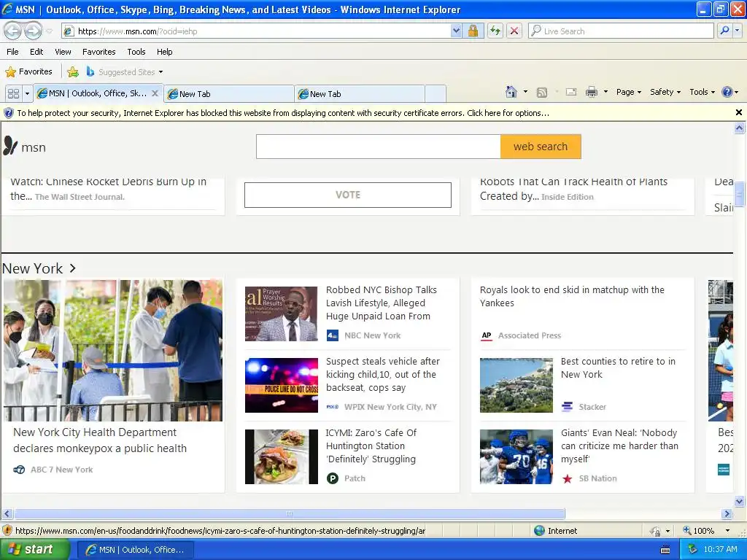Close the MSN tab with its X
This screenshot has width=747, height=560.
[x=155, y=93]
